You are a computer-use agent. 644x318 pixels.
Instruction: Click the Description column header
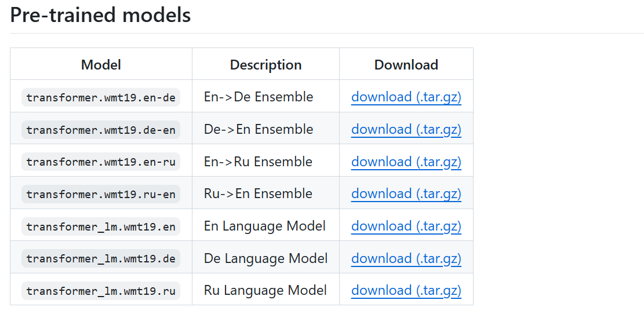coord(265,65)
